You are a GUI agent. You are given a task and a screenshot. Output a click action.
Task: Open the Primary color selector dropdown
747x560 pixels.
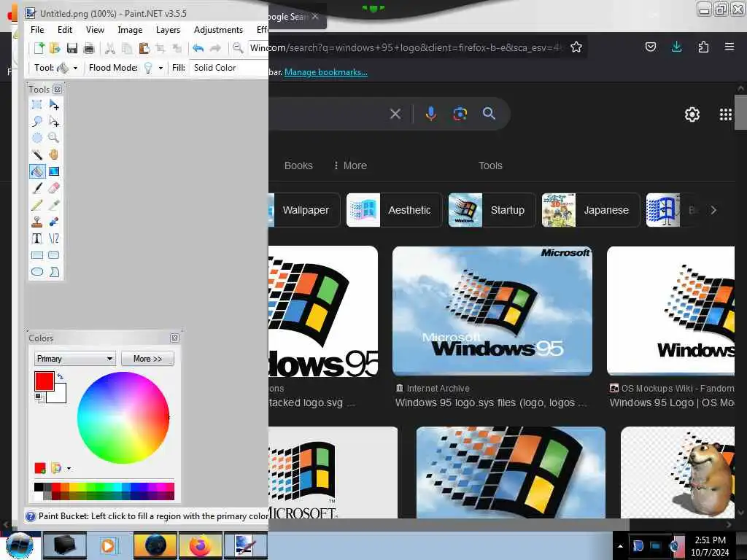point(75,359)
